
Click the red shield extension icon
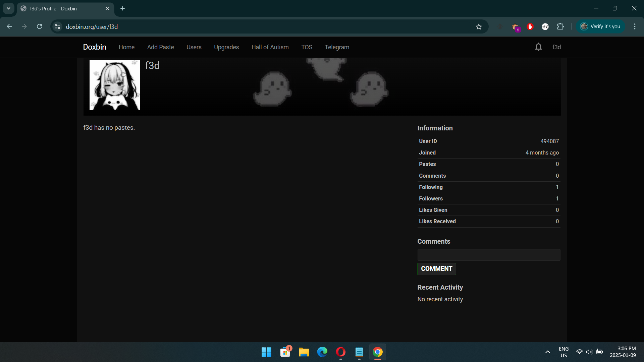click(530, 26)
